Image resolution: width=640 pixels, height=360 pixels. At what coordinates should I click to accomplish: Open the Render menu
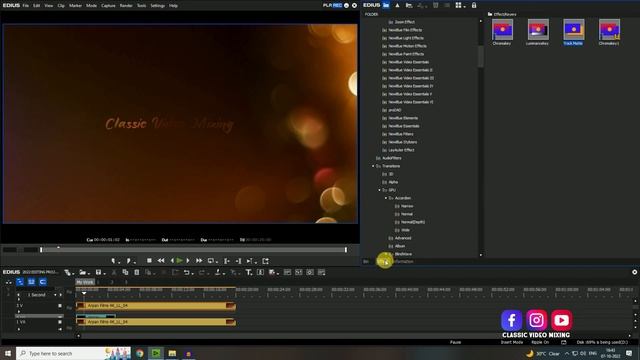126,6
